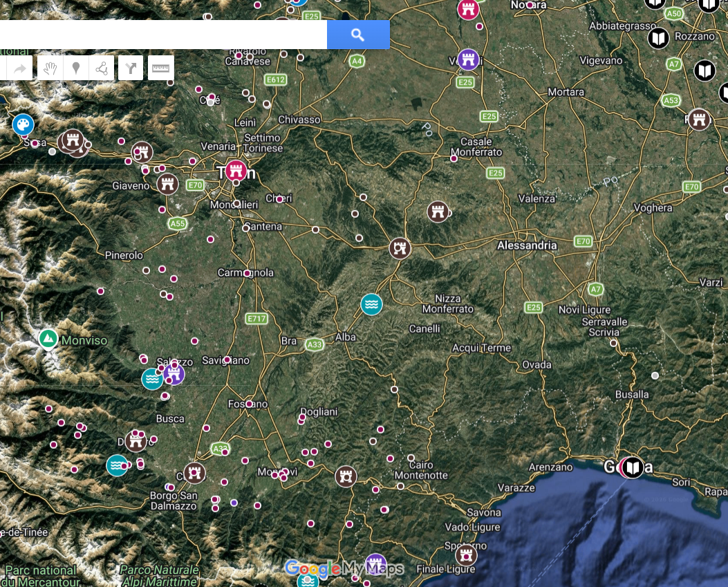This screenshot has height=587, width=728.
Task: Click the Chivasso label
Action: pyautogui.click(x=299, y=120)
